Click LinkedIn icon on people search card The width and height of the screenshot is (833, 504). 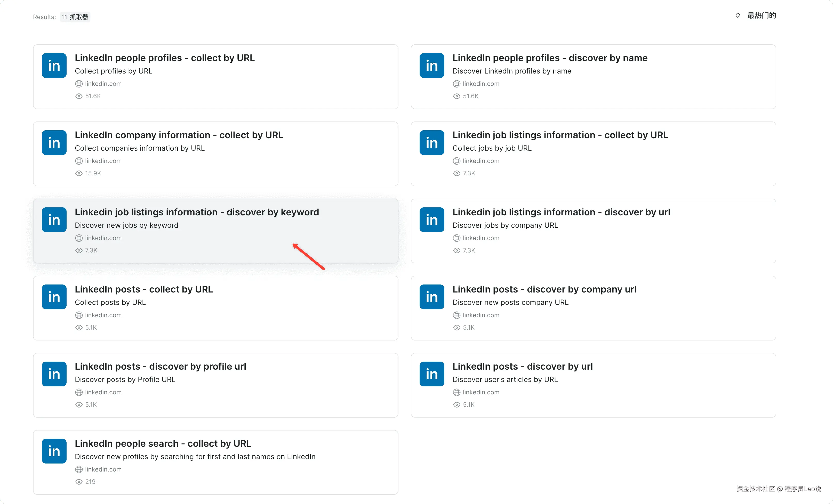tap(54, 451)
